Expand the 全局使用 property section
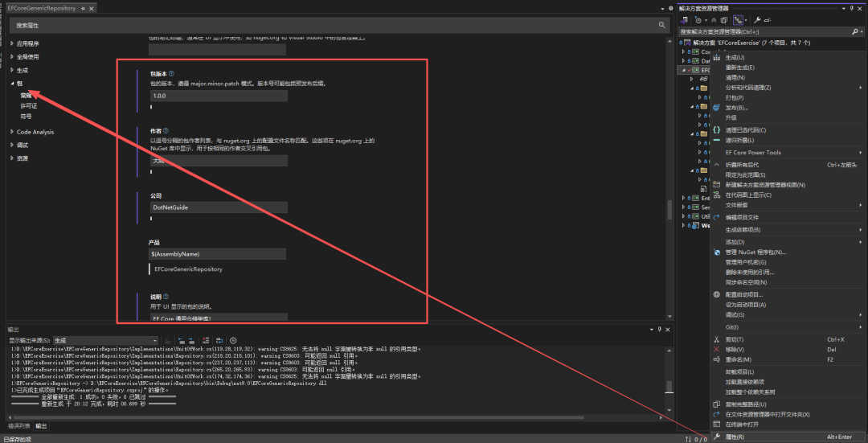The width and height of the screenshot is (868, 443). pyautogui.click(x=12, y=56)
